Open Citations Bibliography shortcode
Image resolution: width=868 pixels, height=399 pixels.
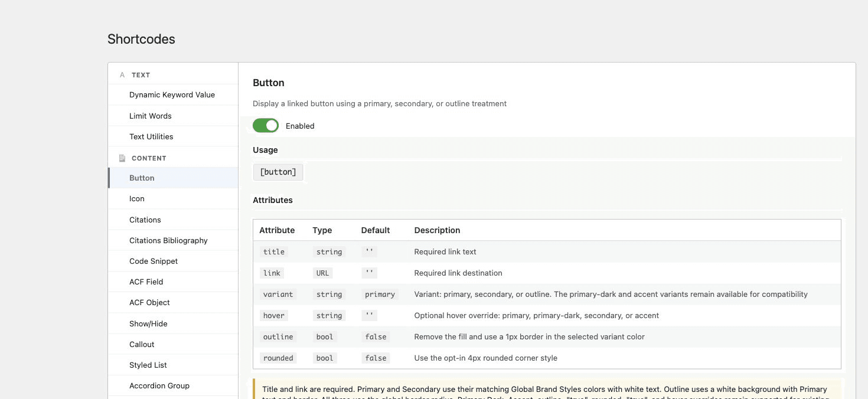click(173, 240)
